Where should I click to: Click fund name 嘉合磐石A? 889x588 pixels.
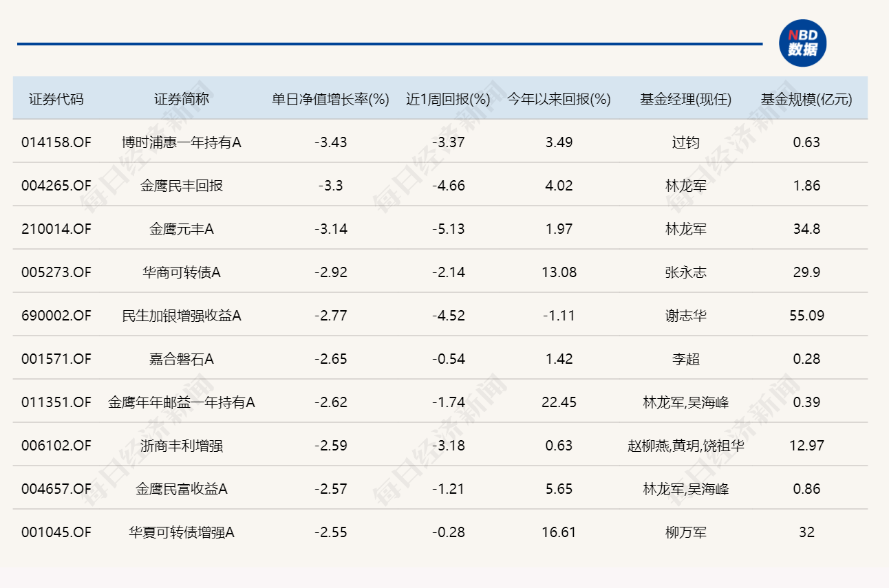coord(182,359)
